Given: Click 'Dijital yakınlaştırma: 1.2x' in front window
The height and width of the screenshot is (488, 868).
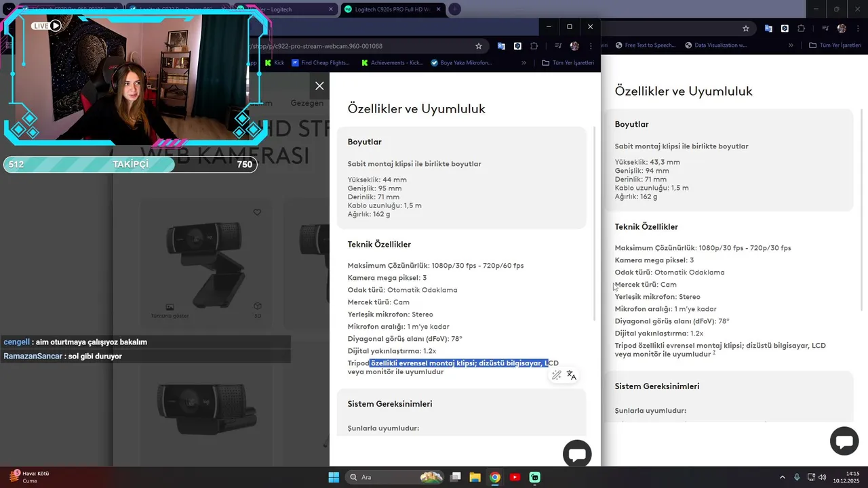Looking at the screenshot, I should (x=392, y=351).
